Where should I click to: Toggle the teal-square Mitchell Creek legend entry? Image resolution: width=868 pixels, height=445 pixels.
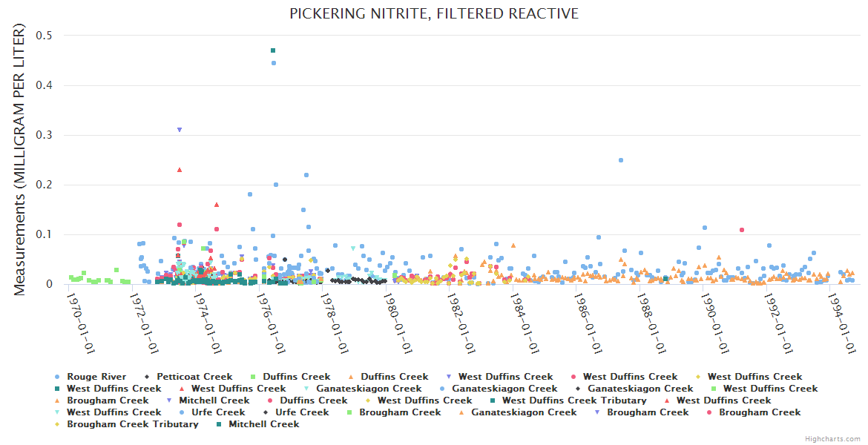coord(263,424)
